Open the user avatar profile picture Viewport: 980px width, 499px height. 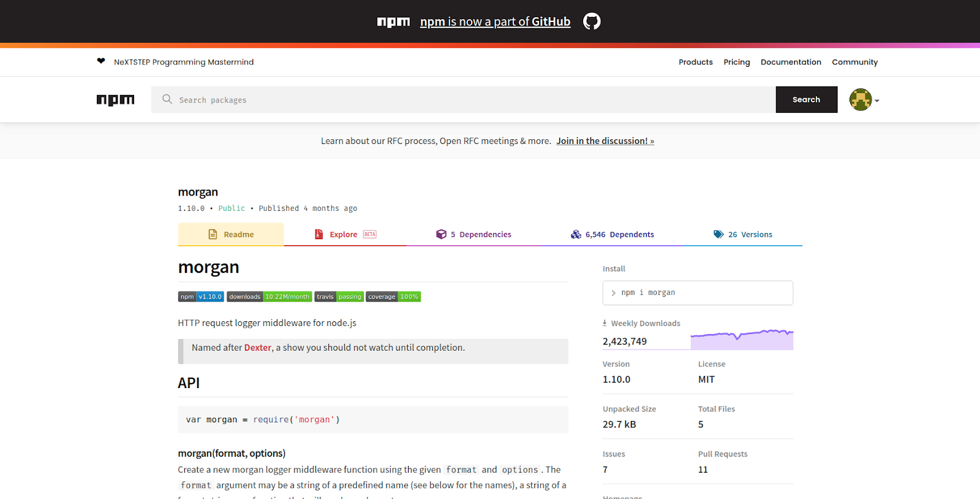861,99
